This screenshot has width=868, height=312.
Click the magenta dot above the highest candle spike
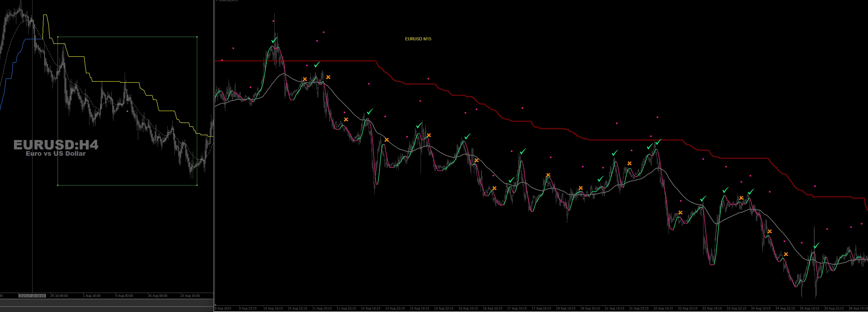[x=273, y=21]
